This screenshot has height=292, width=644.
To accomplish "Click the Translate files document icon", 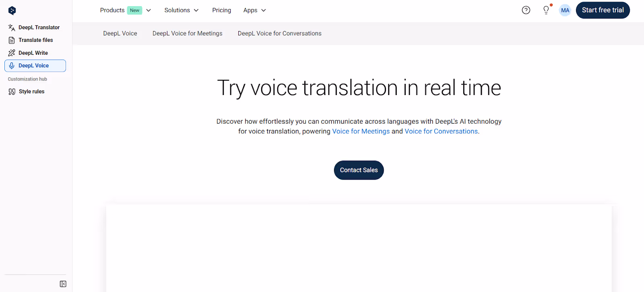I will pyautogui.click(x=12, y=40).
